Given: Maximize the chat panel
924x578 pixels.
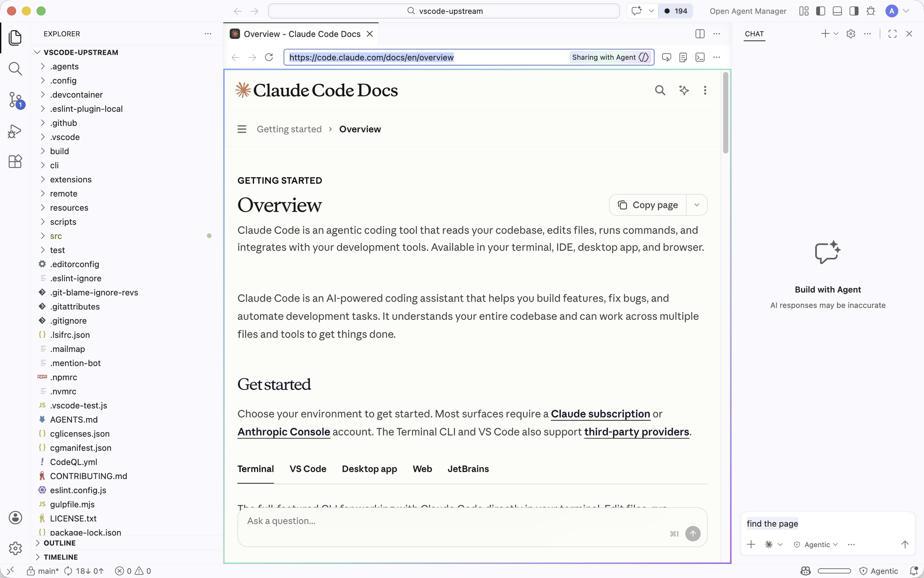Looking at the screenshot, I should 892,34.
